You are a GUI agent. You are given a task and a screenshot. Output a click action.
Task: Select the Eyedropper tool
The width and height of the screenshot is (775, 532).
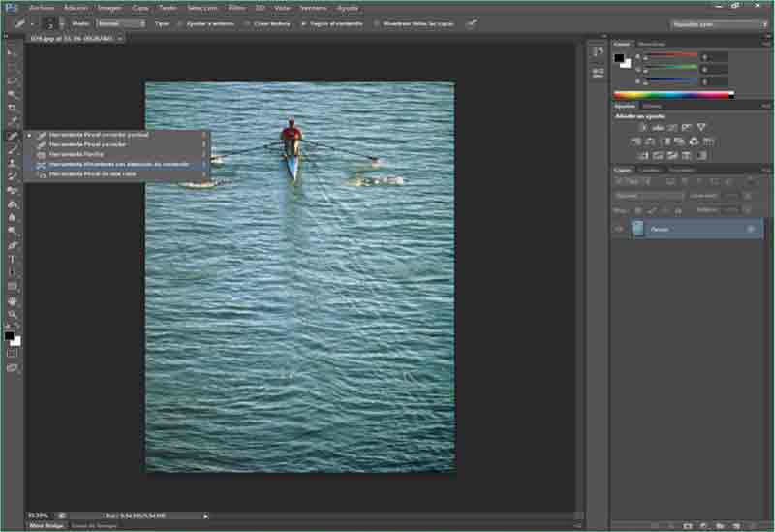coord(13,122)
